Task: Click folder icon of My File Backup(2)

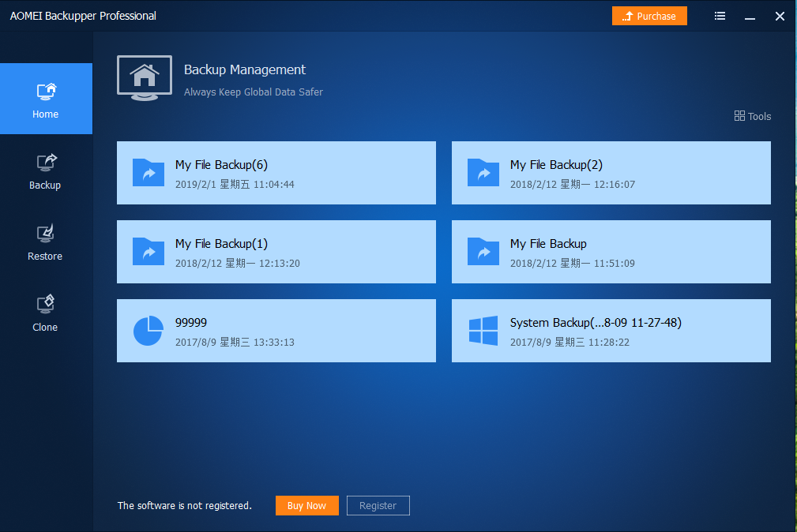Action: (483, 173)
